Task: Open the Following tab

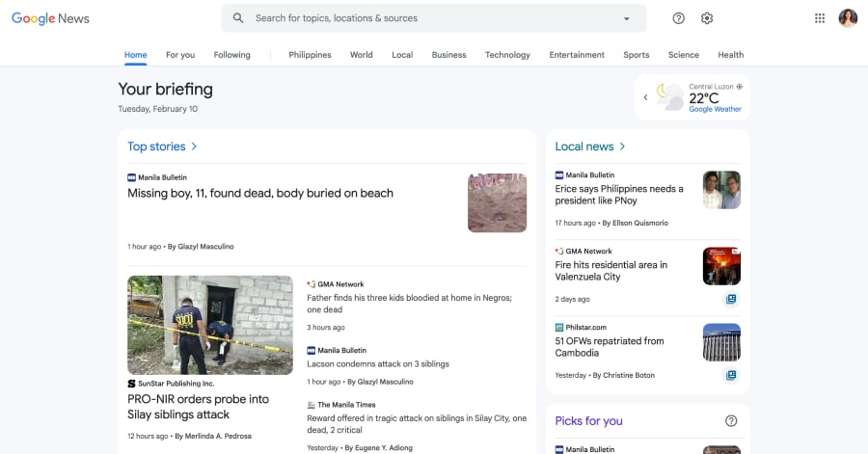Action: click(x=231, y=55)
